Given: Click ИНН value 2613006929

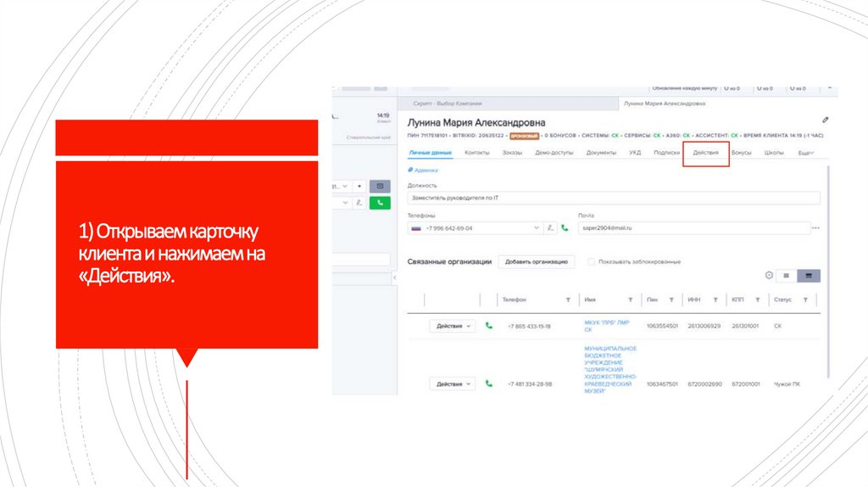Looking at the screenshot, I should point(704,326).
